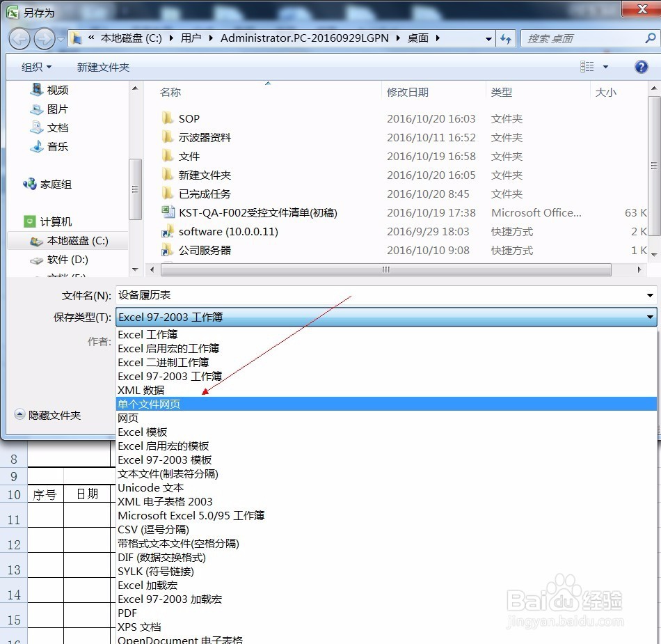The height and width of the screenshot is (644, 661).
Task: Click the 音乐 library icon in sidebar
Action: click(37, 146)
